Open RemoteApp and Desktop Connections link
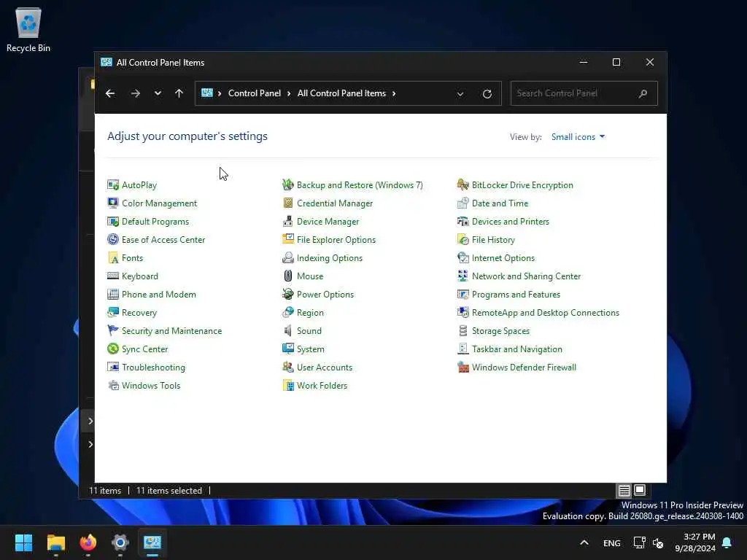This screenshot has height=560, width=747. tap(546, 312)
